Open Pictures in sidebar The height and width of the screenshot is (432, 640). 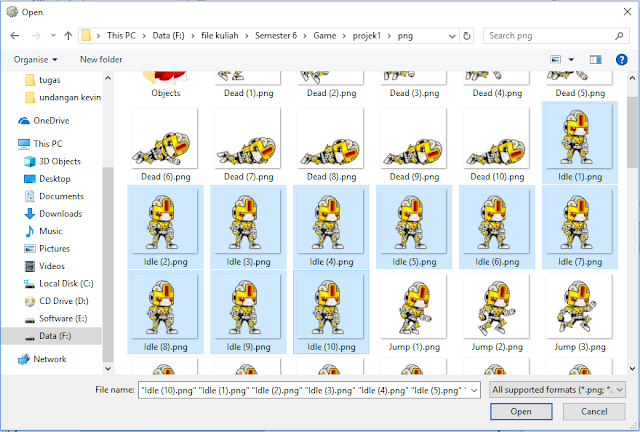click(x=47, y=249)
